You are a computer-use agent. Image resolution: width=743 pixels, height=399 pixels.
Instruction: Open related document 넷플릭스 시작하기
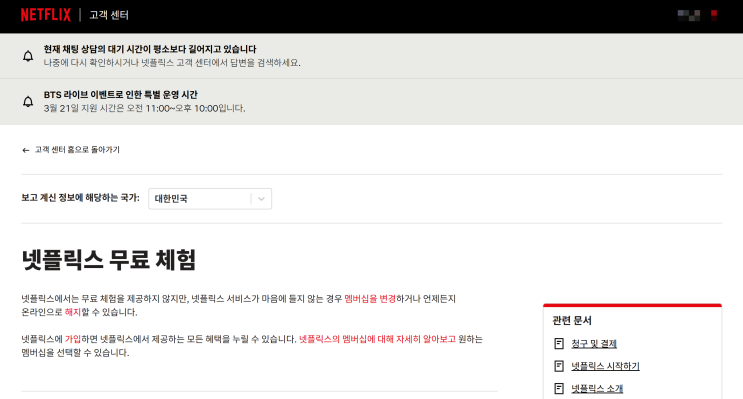click(605, 366)
